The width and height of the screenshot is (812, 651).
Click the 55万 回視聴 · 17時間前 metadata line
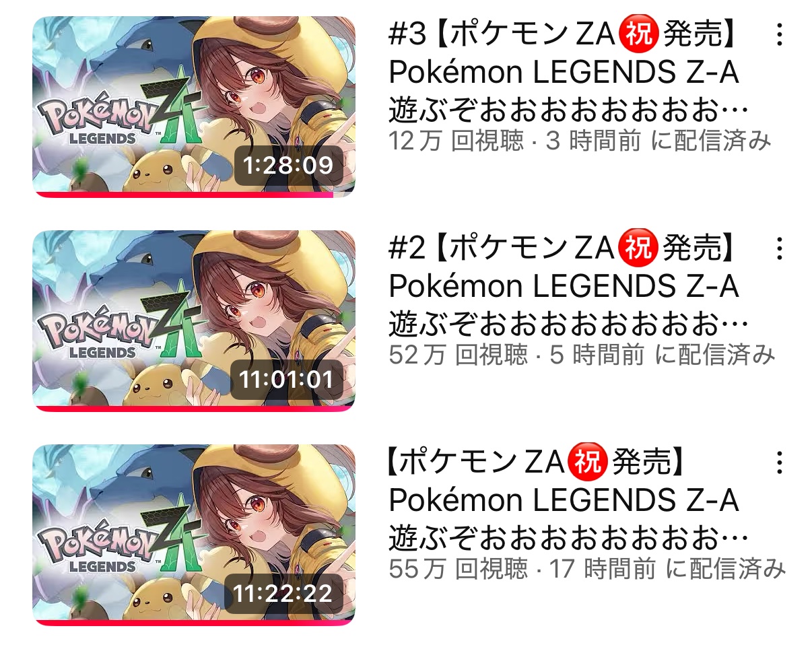pos(587,569)
